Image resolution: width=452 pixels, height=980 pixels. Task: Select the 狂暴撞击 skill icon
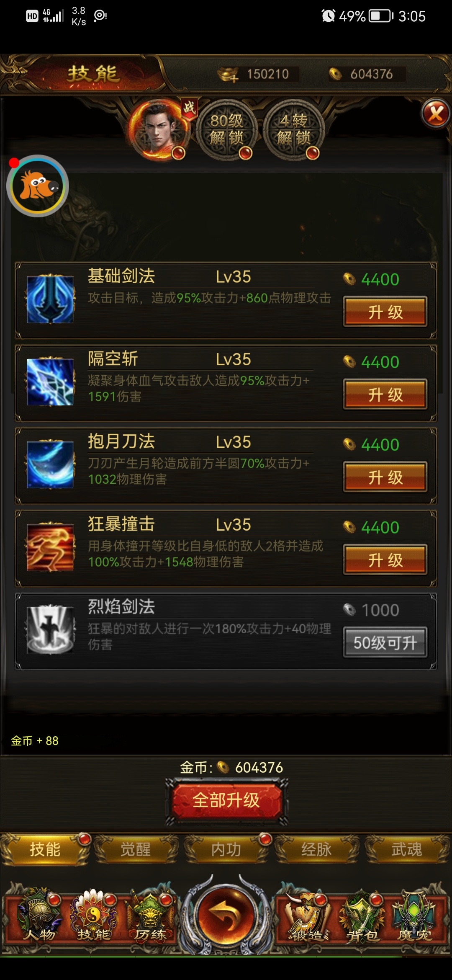coord(50,547)
